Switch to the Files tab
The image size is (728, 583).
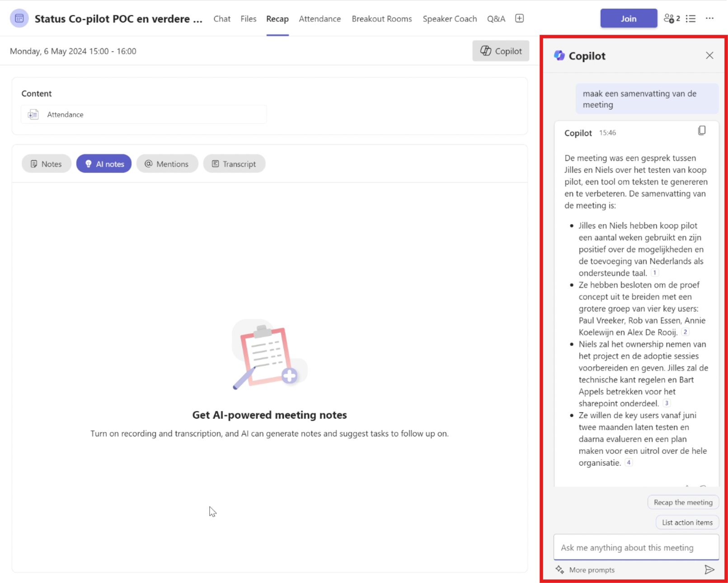248,19
